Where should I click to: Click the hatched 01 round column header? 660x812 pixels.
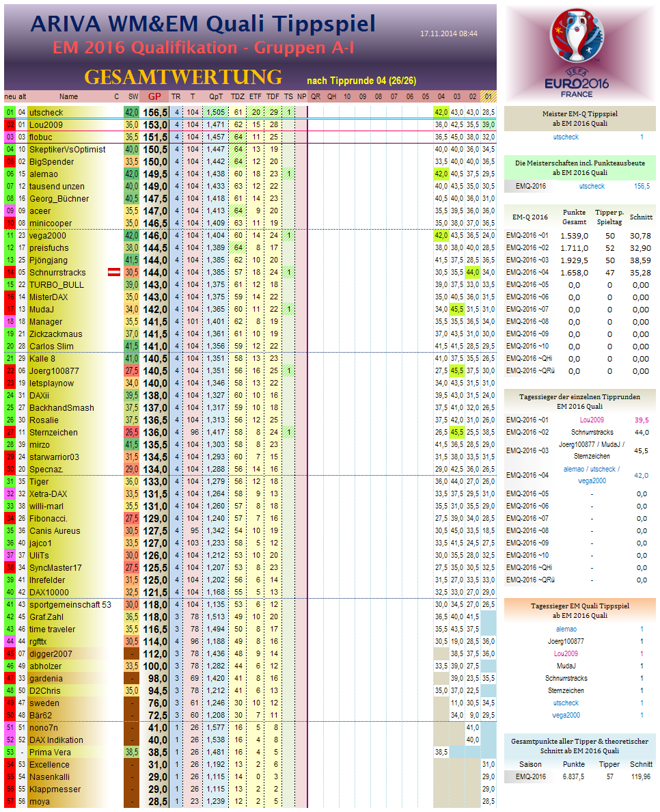(489, 96)
